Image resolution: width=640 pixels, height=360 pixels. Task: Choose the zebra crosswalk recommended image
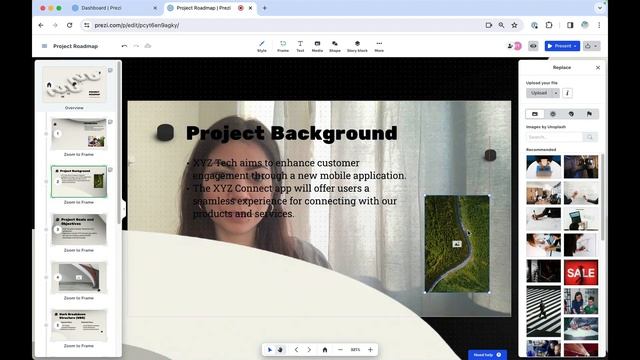(x=543, y=311)
